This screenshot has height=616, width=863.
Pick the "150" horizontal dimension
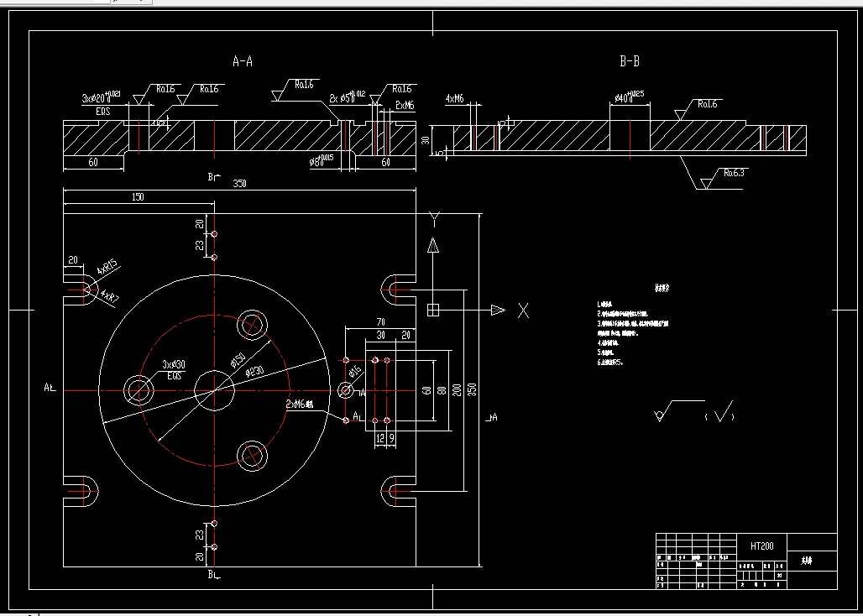pos(138,197)
